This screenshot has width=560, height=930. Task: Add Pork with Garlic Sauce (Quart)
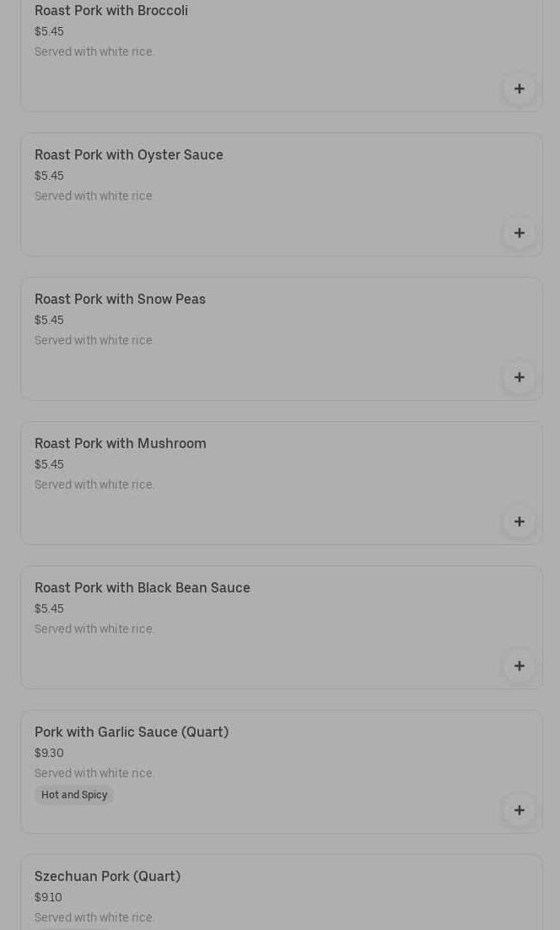click(519, 810)
